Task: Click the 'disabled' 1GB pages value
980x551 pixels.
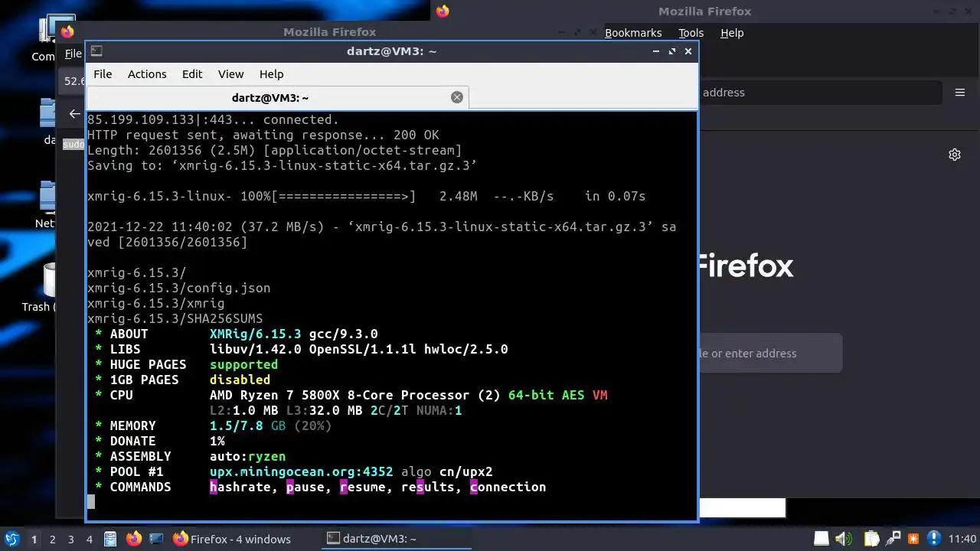Action: 240,380
